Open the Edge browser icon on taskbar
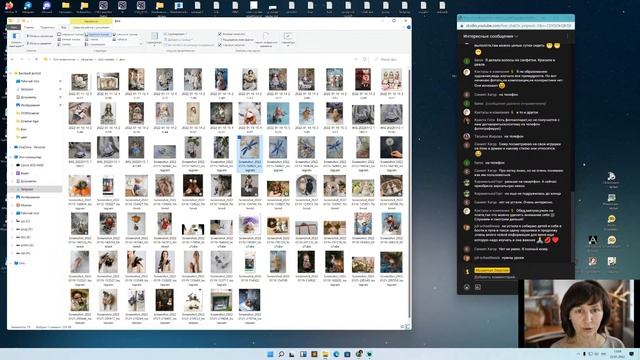The height and width of the screenshot is (360, 640). [336, 354]
